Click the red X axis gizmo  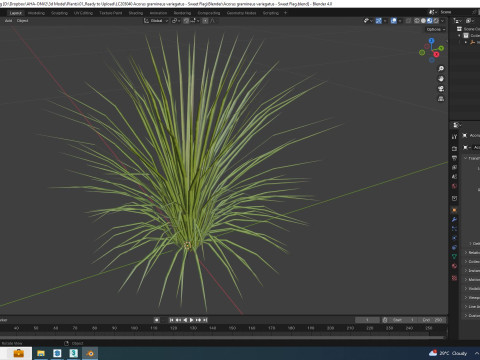click(436, 54)
